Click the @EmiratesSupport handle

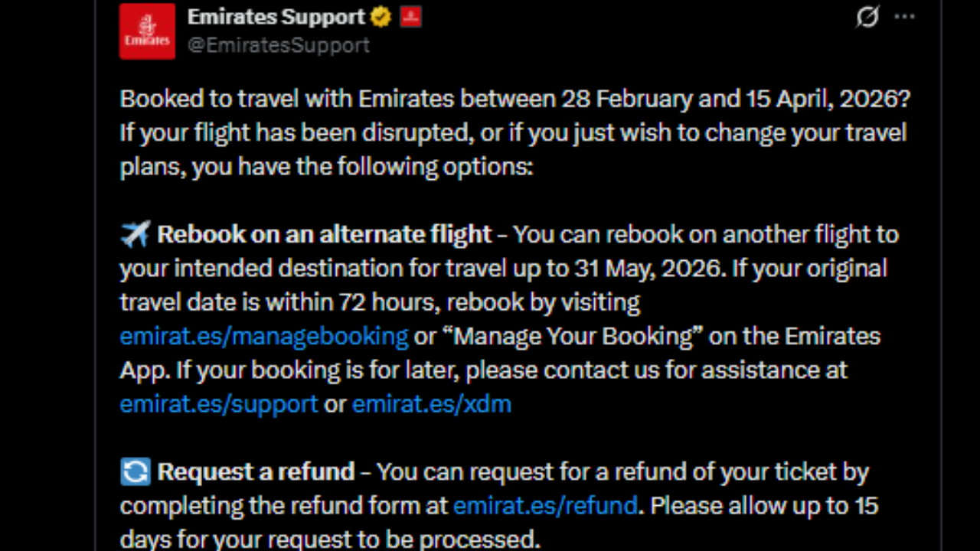point(279,45)
